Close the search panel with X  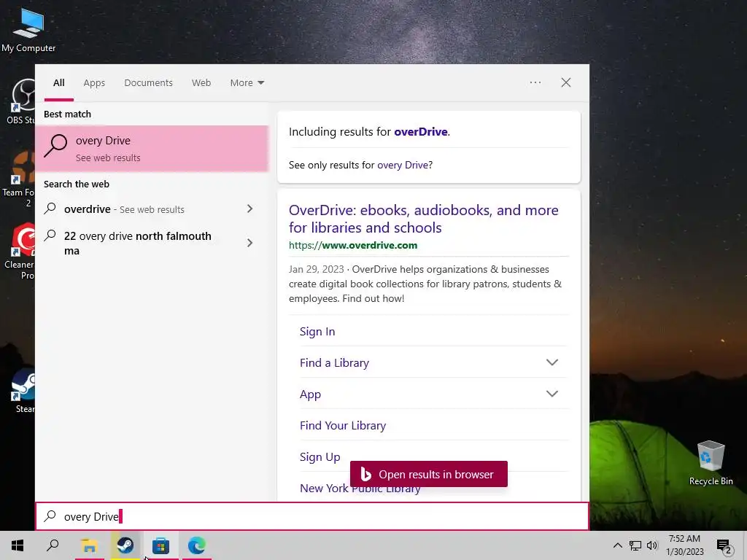[566, 82]
